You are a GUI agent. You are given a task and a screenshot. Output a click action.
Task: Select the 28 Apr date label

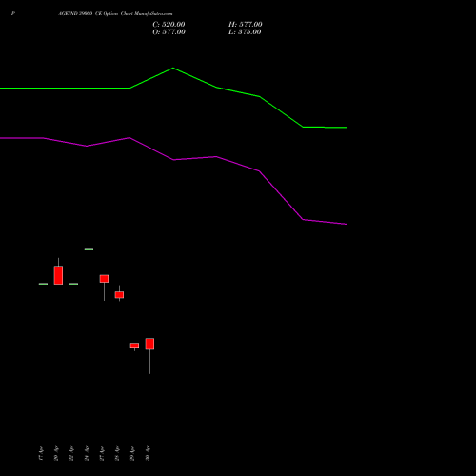(x=117, y=453)
